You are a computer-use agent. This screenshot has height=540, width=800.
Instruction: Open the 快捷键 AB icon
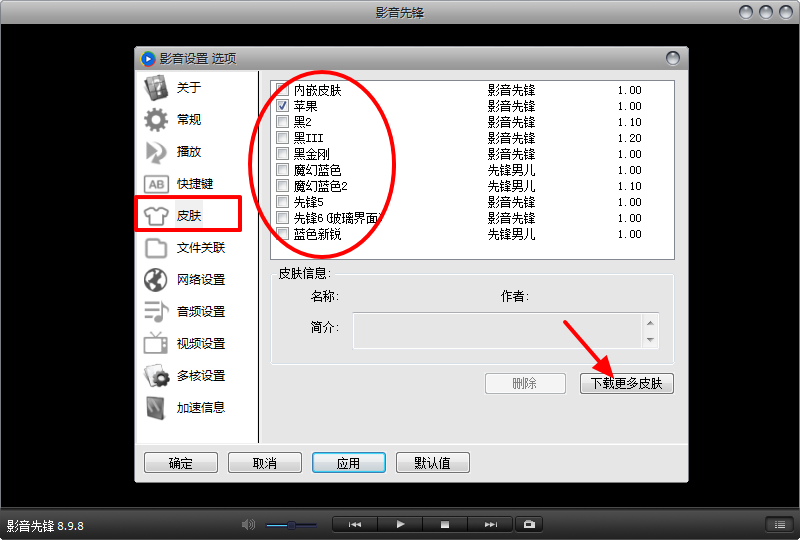pyautogui.click(x=156, y=184)
